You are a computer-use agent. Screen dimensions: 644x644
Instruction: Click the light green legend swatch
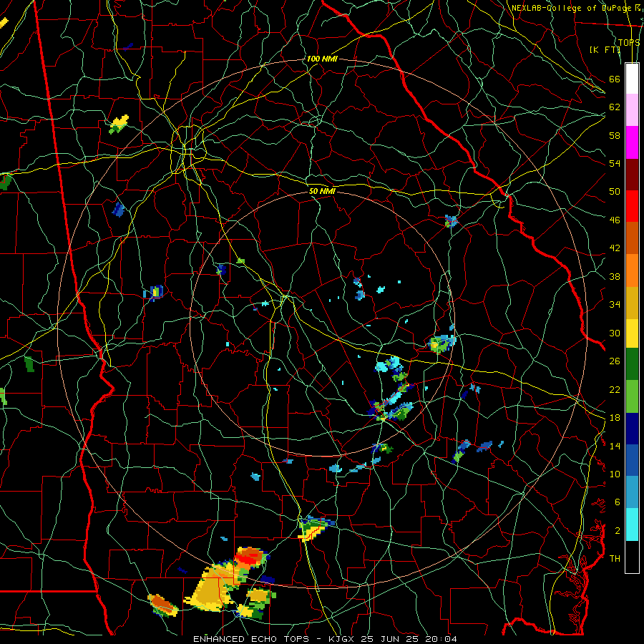[632, 396]
